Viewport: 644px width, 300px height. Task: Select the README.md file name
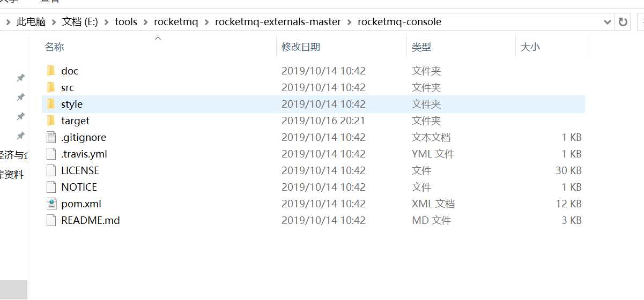pos(91,220)
